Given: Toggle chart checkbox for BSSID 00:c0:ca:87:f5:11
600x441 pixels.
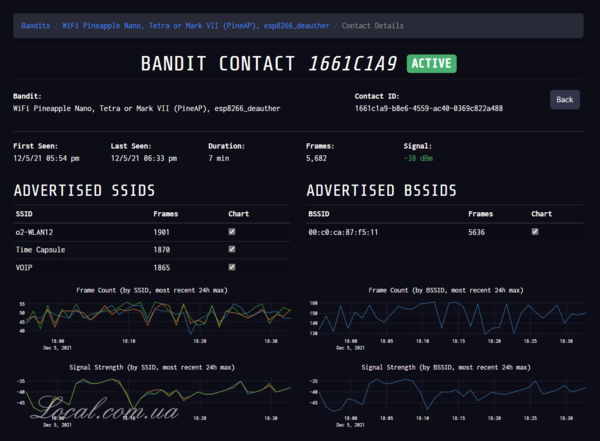Looking at the screenshot, I should point(535,232).
